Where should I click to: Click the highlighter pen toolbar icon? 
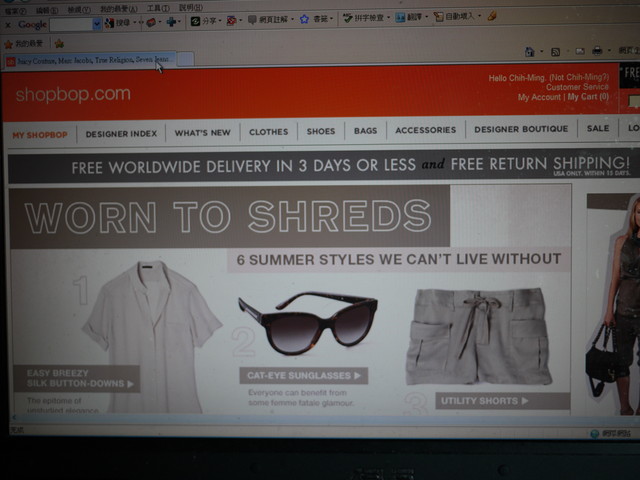[x=492, y=16]
